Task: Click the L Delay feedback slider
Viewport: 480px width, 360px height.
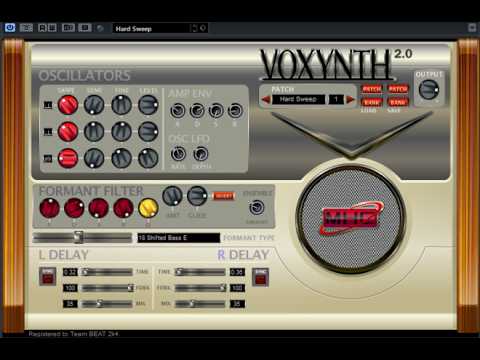Action: (107, 288)
